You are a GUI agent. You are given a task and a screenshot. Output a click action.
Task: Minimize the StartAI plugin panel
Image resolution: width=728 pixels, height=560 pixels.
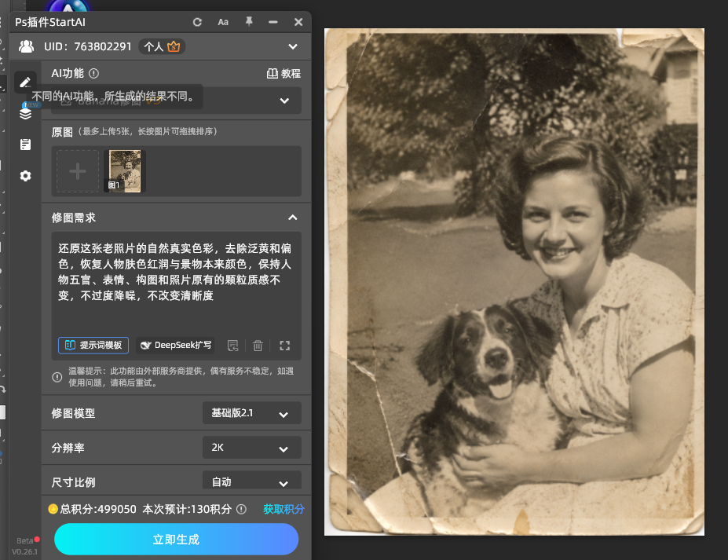(273, 22)
